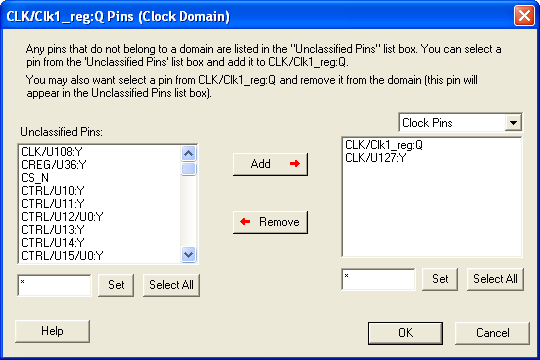Select CLK/U108:Y in Unclassified Pins list
The height and width of the screenshot is (360, 540).
(x=52, y=152)
